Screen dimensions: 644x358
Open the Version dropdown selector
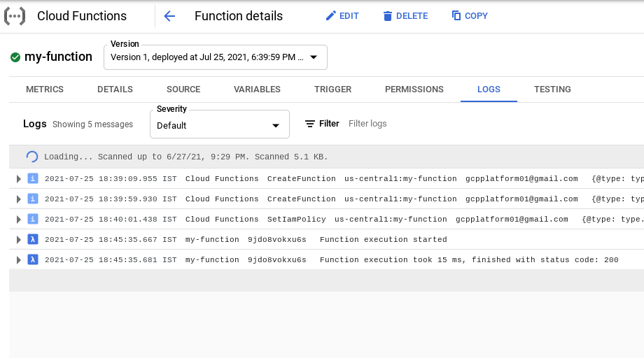point(215,57)
